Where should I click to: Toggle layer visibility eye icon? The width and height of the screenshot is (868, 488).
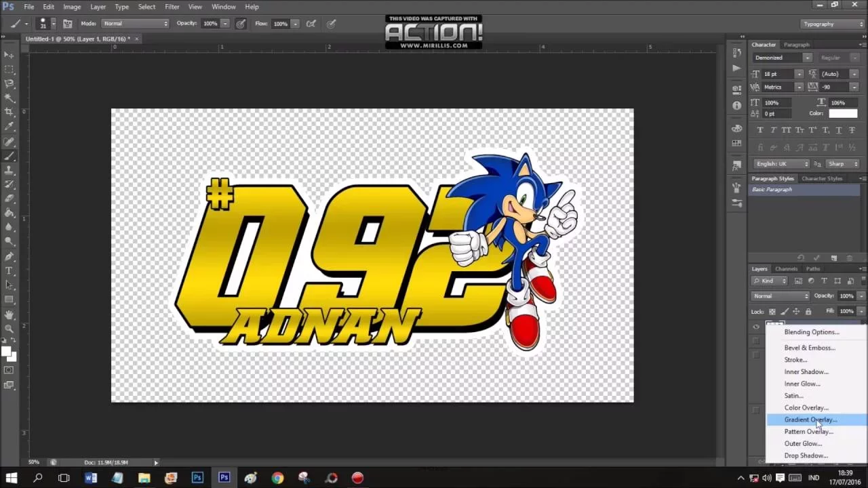pos(756,327)
